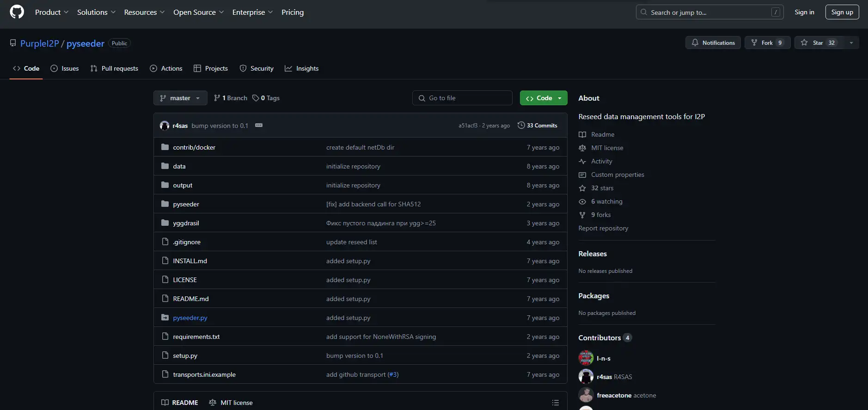
Task: Open the GitHub home logo
Action: pos(17,12)
